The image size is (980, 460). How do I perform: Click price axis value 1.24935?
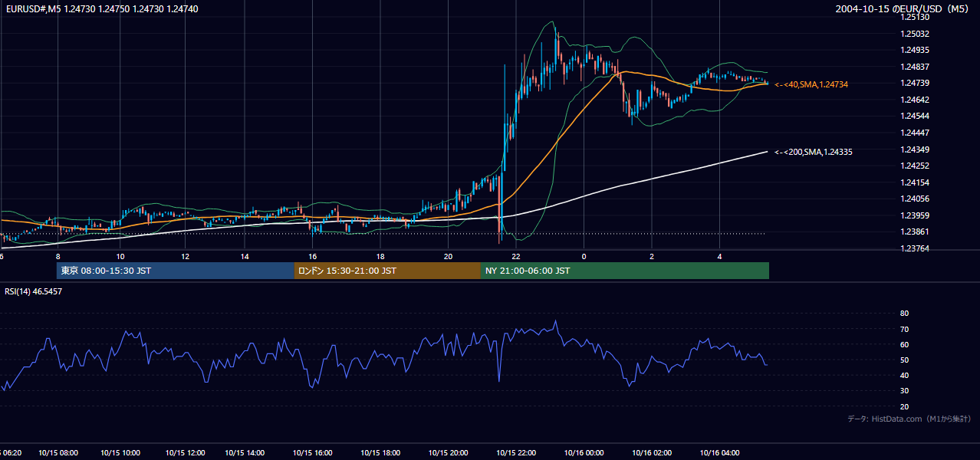click(x=916, y=50)
